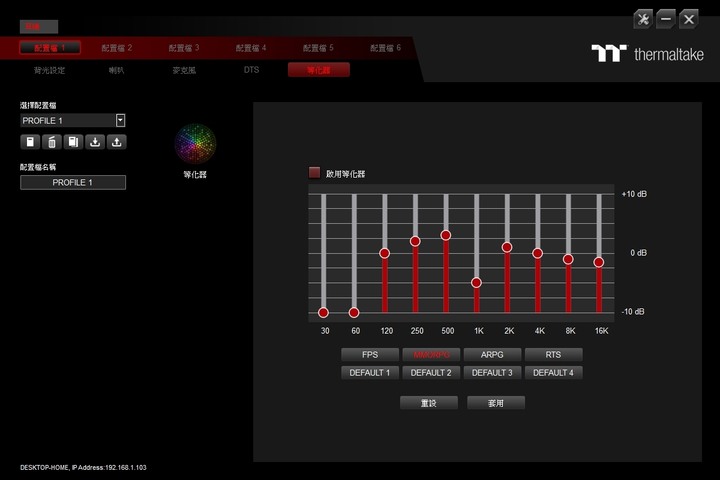The height and width of the screenshot is (480, 720).
Task: Apply the RTS equalizer preset
Action: point(553,355)
